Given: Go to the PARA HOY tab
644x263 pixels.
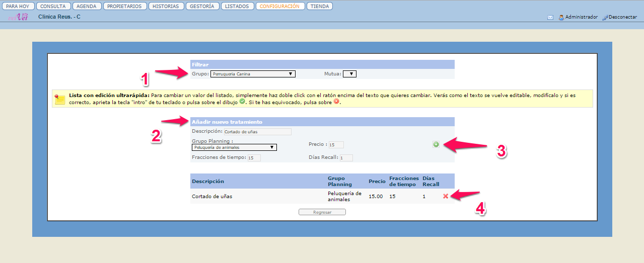Looking at the screenshot, I should 18,7.
